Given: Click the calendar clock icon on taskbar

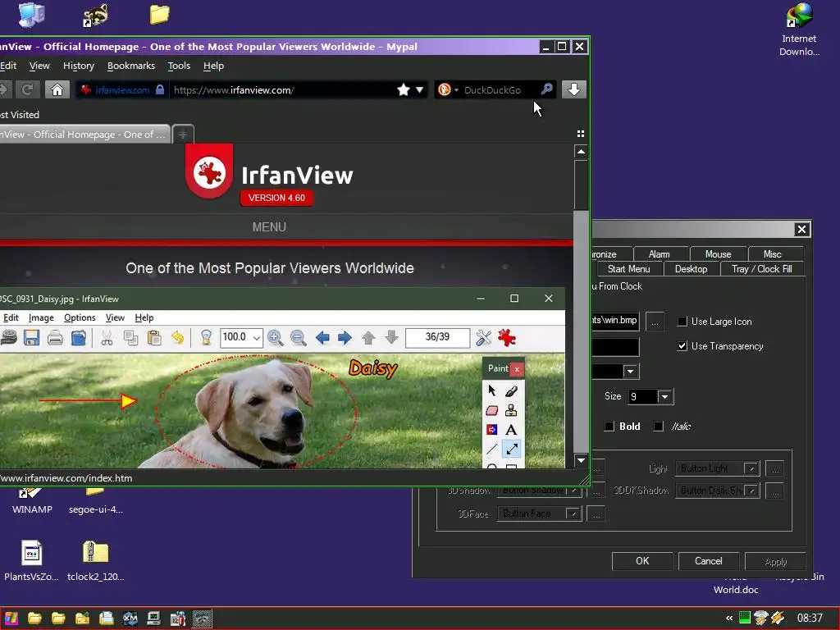Looking at the screenshot, I should pyautogui.click(x=178, y=619).
